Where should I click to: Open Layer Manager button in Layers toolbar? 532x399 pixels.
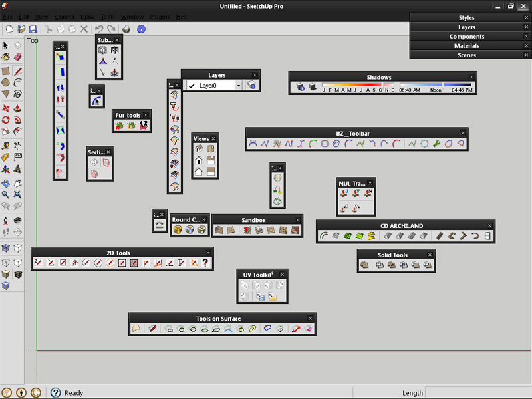click(252, 85)
